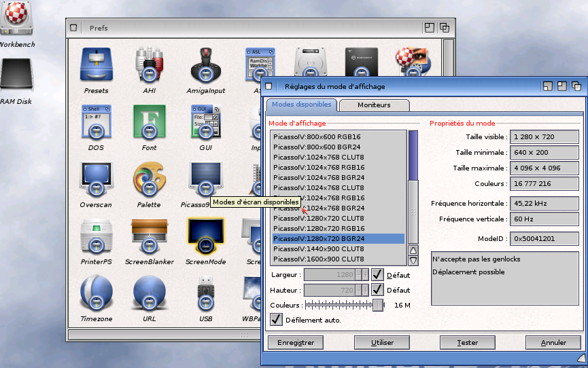Click the Prefs window vertical scrollbar
The image size is (588, 368).
(449, 56)
